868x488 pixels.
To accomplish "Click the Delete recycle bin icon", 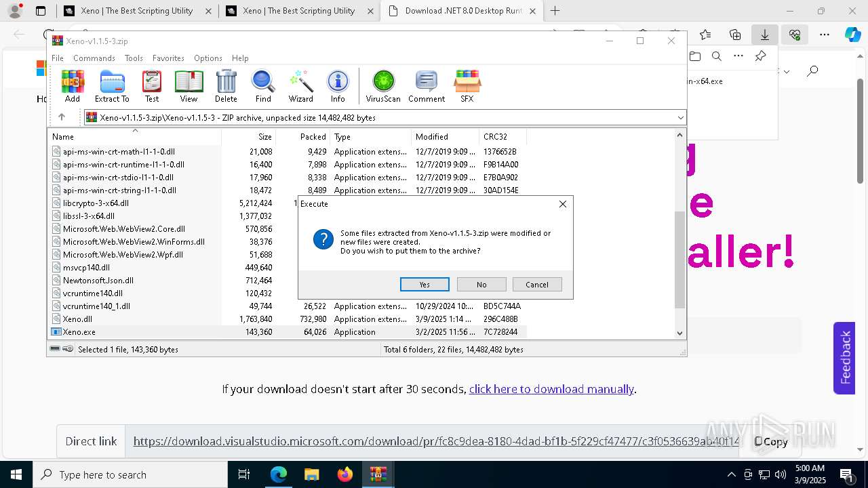I will (x=226, y=86).
